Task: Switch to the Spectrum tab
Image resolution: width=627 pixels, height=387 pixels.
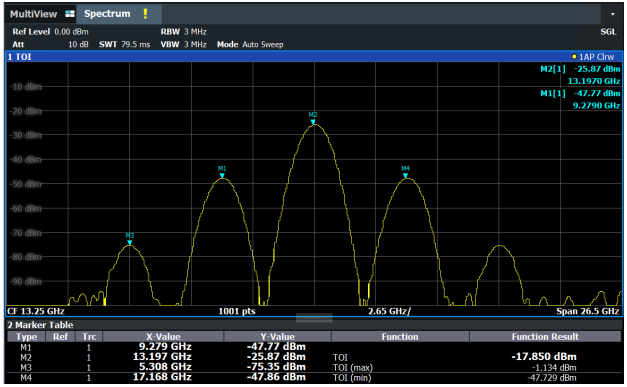Action: [x=107, y=14]
